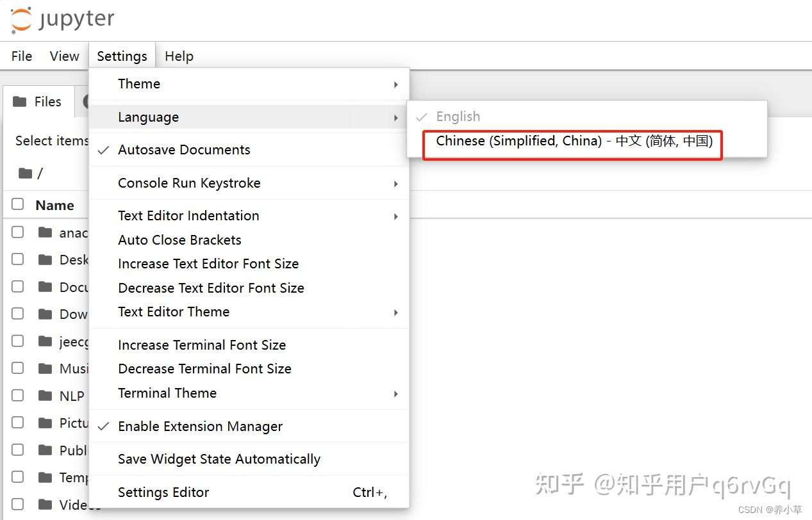
Task: Expand the Theme submenu
Action: pyautogui.click(x=138, y=83)
